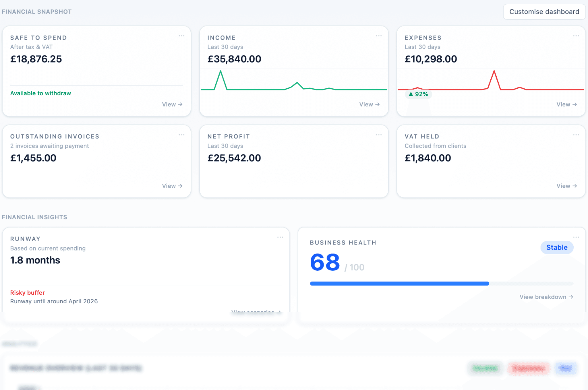The width and height of the screenshot is (588, 390).
Task: Open the Income View link
Action: pyautogui.click(x=369, y=104)
